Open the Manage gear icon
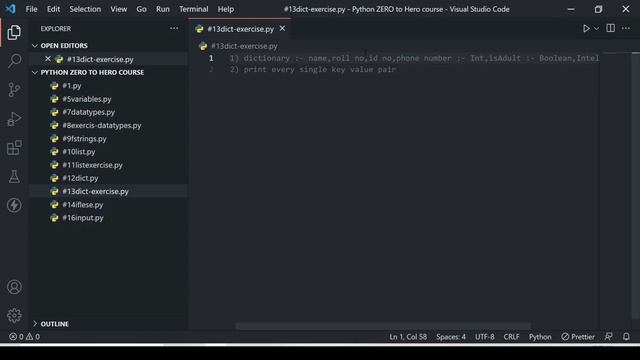This screenshot has height=360, width=640. coord(14,316)
